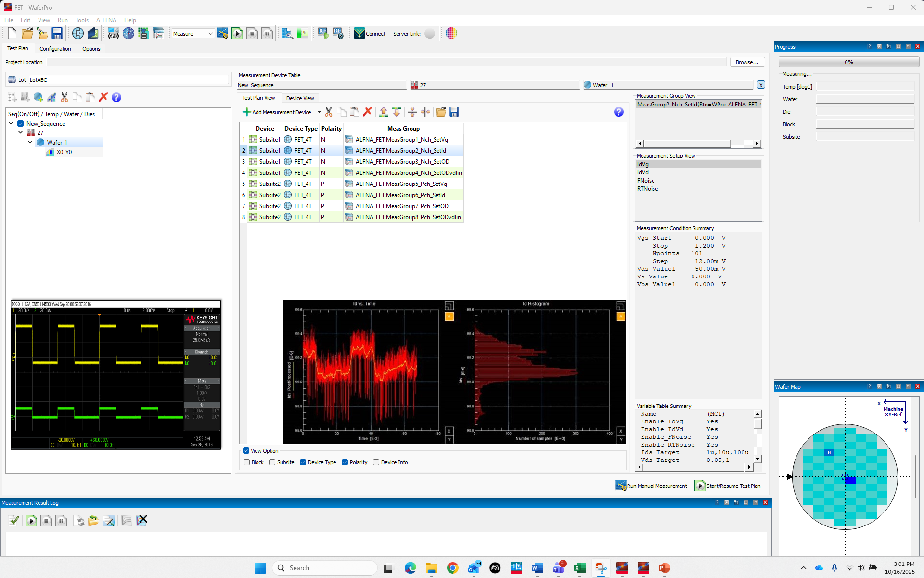Viewport: 924px width, 578px height.
Task: Switch to the Configuration tab
Action: click(x=55, y=48)
